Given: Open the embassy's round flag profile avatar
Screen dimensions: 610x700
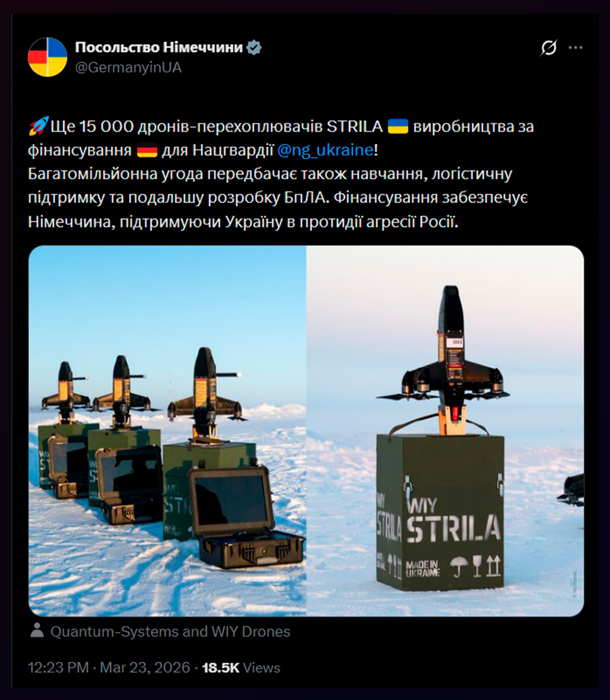Looking at the screenshot, I should click(48, 57).
